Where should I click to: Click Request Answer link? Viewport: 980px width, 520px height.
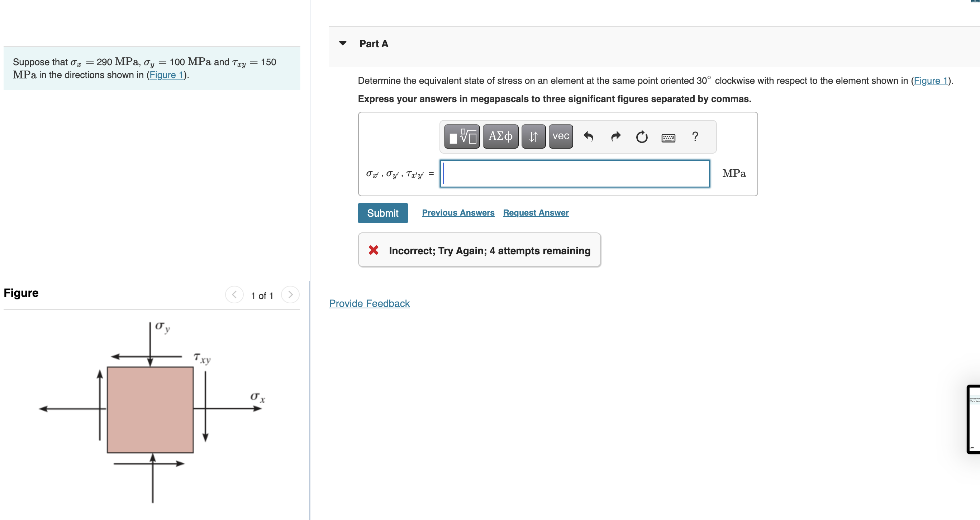point(535,213)
